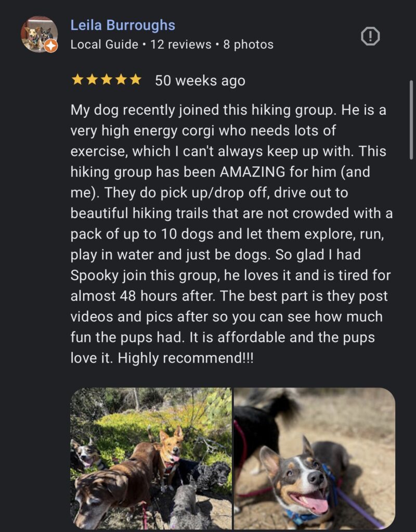Click the fifth gold rating star
This screenshot has width=416, height=532.
click(136, 80)
